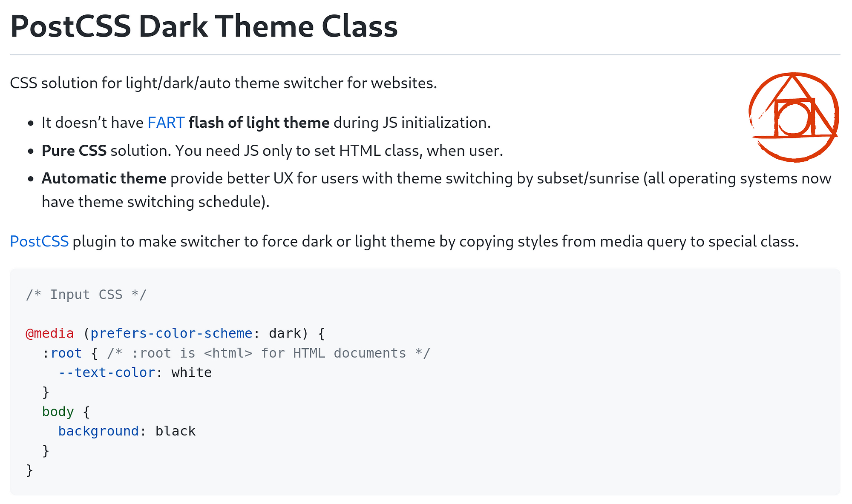Click 'solution. You need JS only' text
This screenshot has width=852, height=504.
click(307, 151)
